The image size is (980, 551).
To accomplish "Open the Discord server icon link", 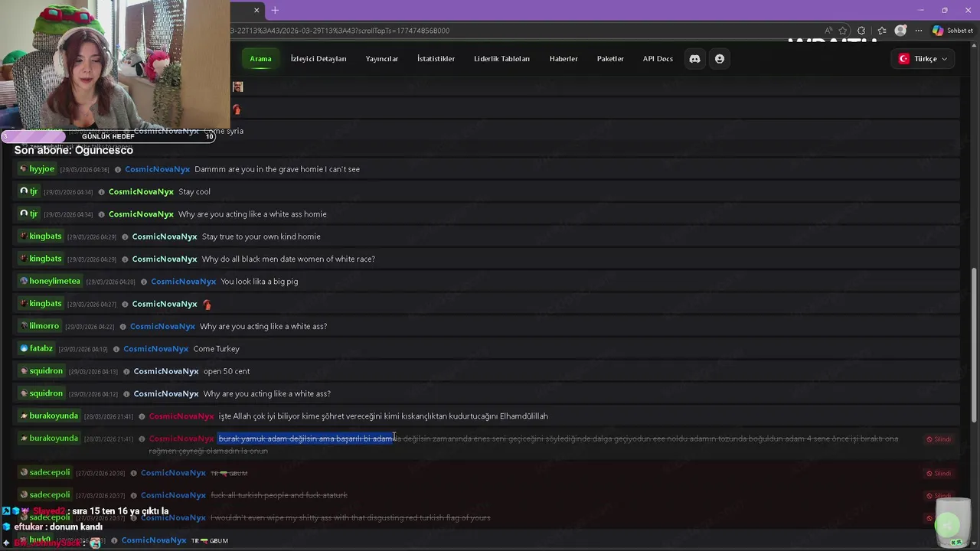I will tap(694, 59).
